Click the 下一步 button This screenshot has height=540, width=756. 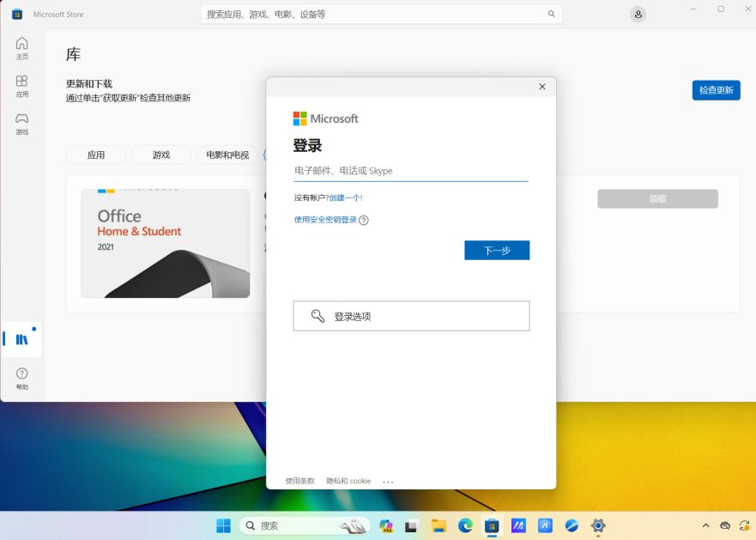(497, 250)
